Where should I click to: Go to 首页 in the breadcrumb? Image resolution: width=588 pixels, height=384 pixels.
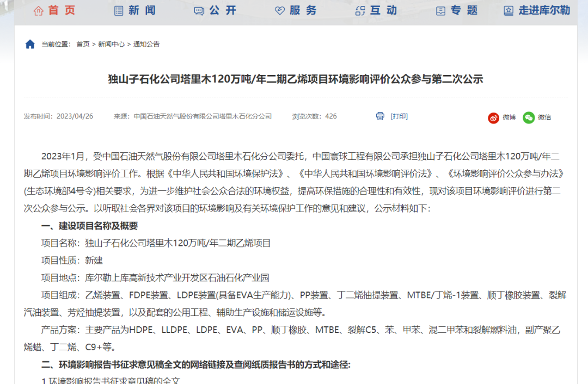(83, 44)
